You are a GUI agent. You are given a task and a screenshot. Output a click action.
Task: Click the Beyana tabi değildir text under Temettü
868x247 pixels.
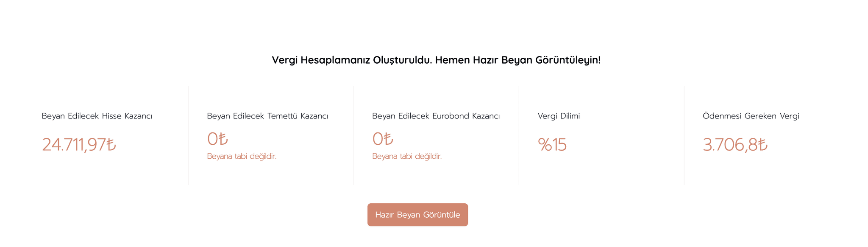[242, 156]
